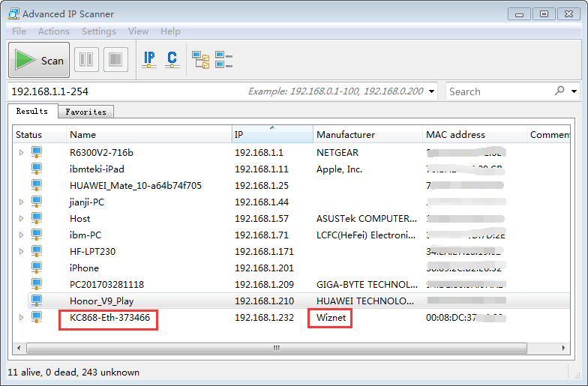Click the IP toolbar icon
Image resolution: width=588 pixels, height=386 pixels.
coord(149,60)
